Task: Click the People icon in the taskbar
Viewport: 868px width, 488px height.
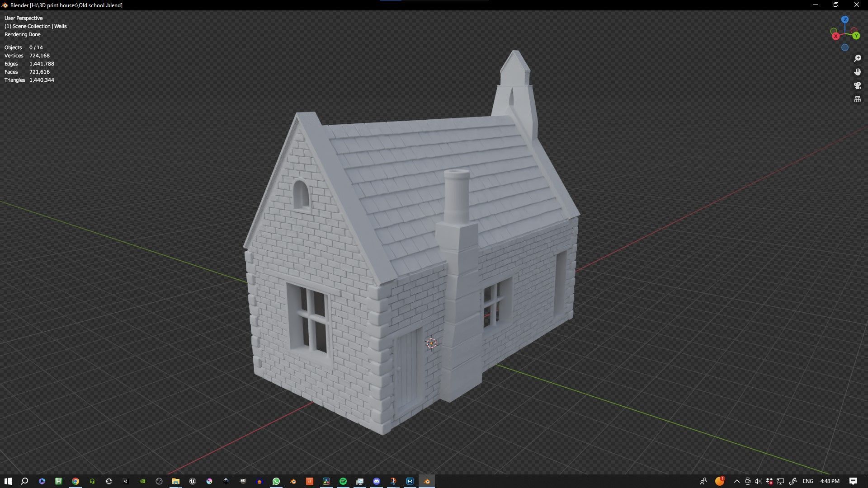Action: pyautogui.click(x=703, y=481)
